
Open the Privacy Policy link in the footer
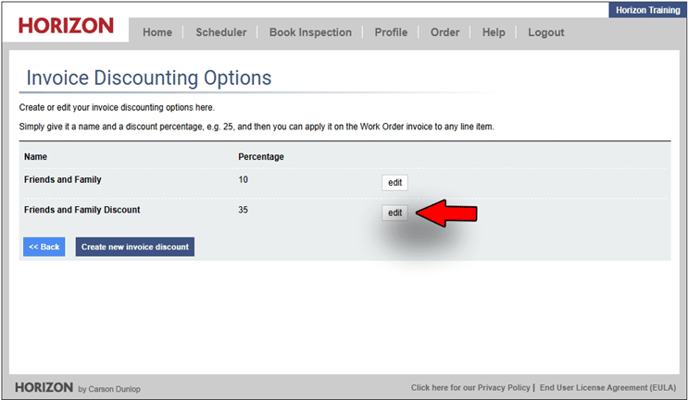click(469, 387)
